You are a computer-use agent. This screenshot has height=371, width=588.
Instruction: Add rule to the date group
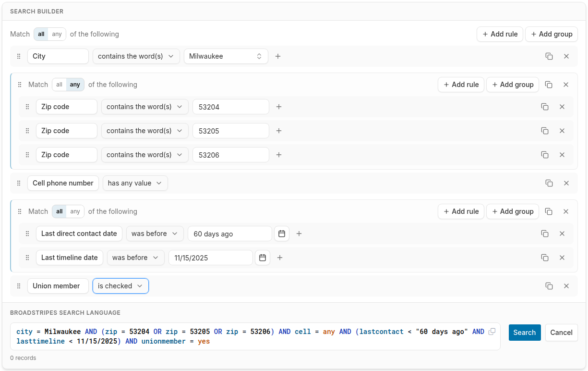pyautogui.click(x=461, y=211)
